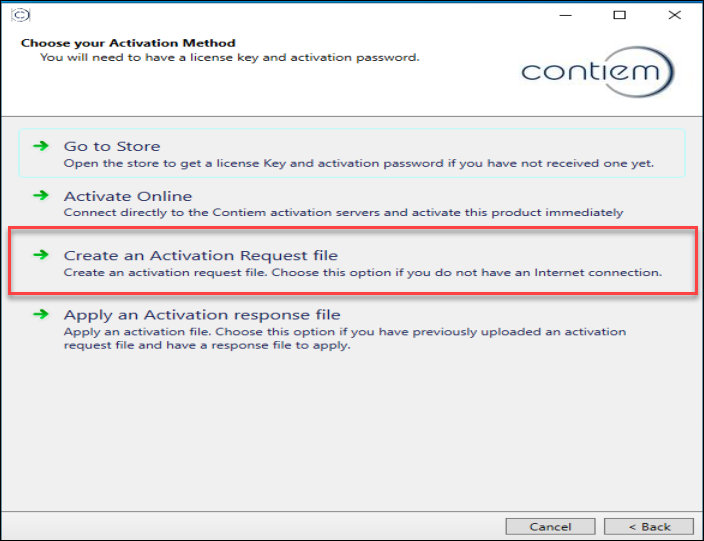Click the description about no Internet connection
The image size is (704, 541).
click(x=362, y=272)
